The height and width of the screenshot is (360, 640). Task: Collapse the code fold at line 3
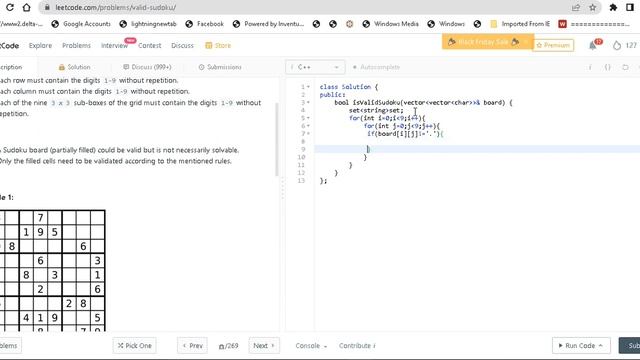[x=309, y=102]
